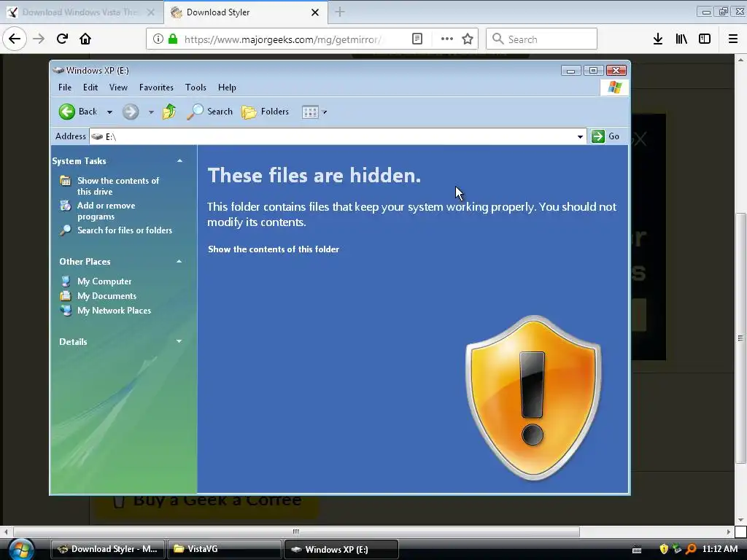Click the Vista Start orb

[21, 549]
